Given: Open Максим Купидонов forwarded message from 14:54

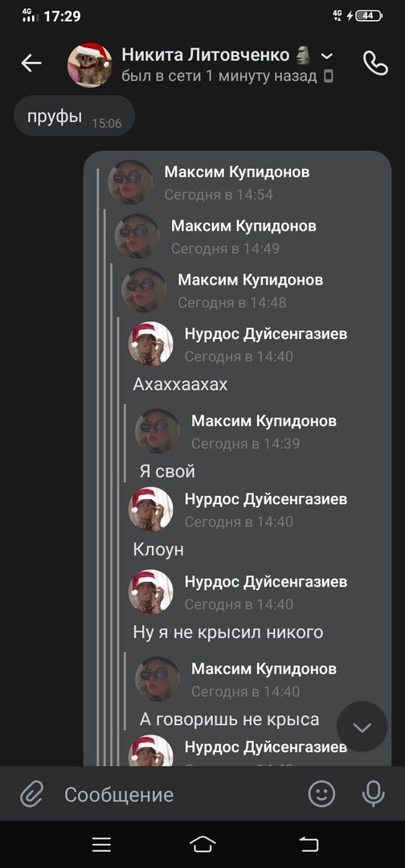Looking at the screenshot, I should click(x=237, y=182).
